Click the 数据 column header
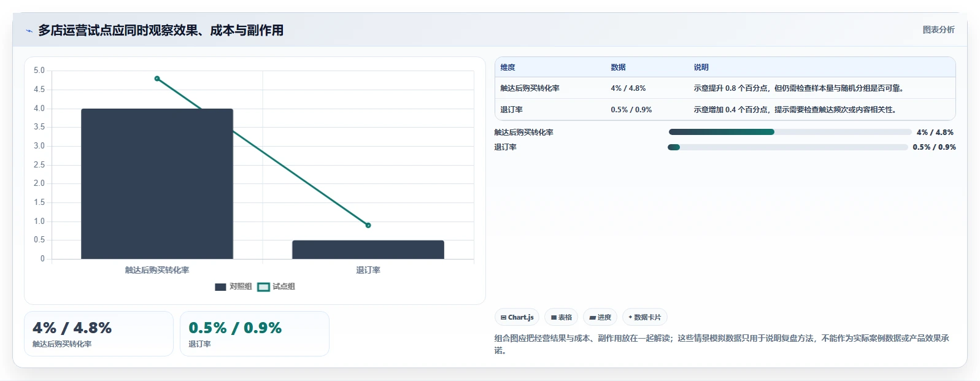 (618, 67)
